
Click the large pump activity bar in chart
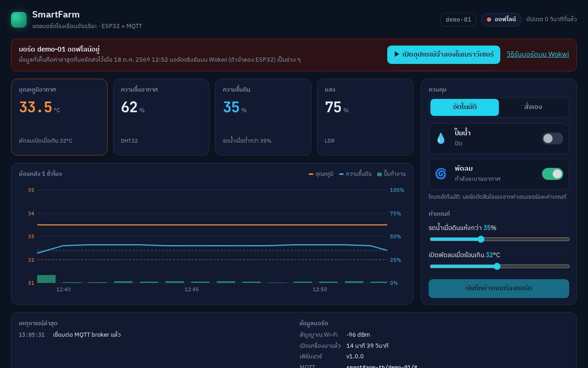click(x=46, y=279)
